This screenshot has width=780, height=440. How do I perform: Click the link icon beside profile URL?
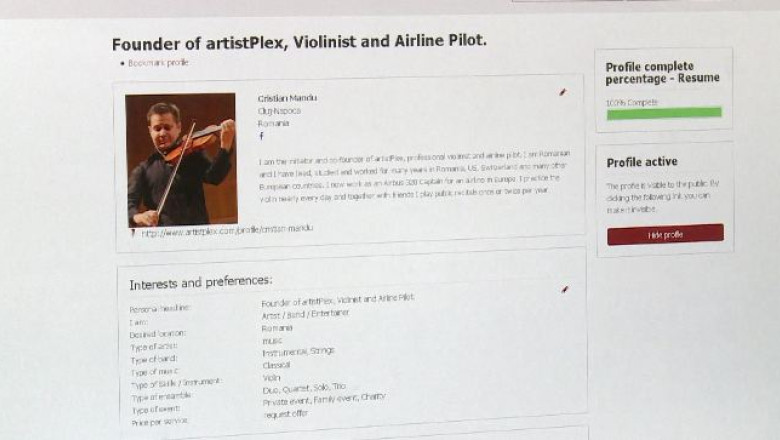click(x=133, y=232)
